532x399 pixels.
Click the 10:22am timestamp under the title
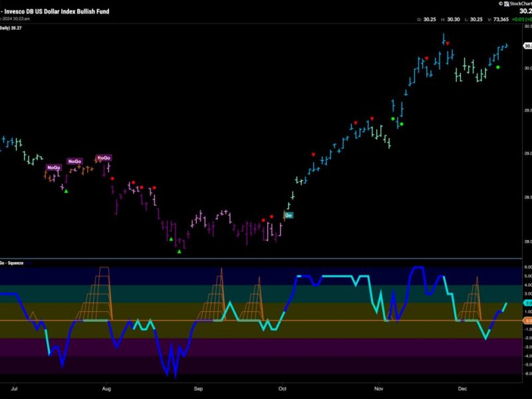pos(22,19)
